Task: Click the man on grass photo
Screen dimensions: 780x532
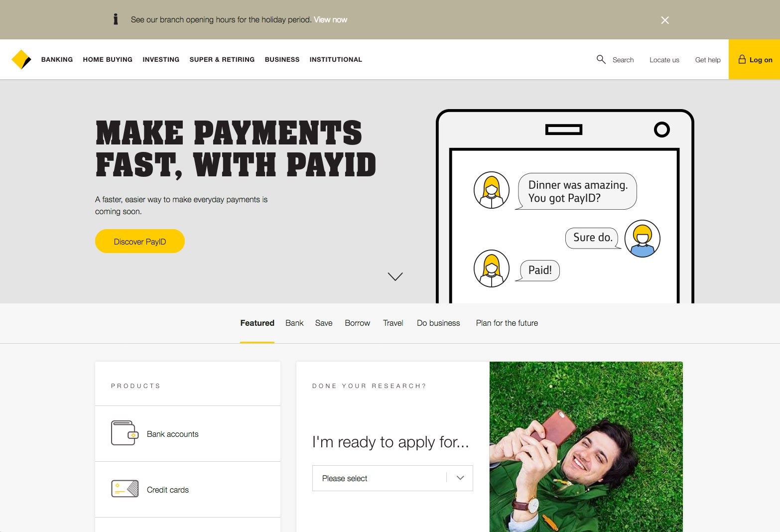Action: 586,447
